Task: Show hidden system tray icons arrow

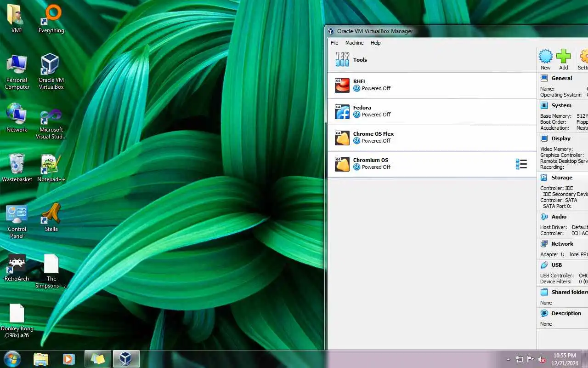Action: point(508,359)
